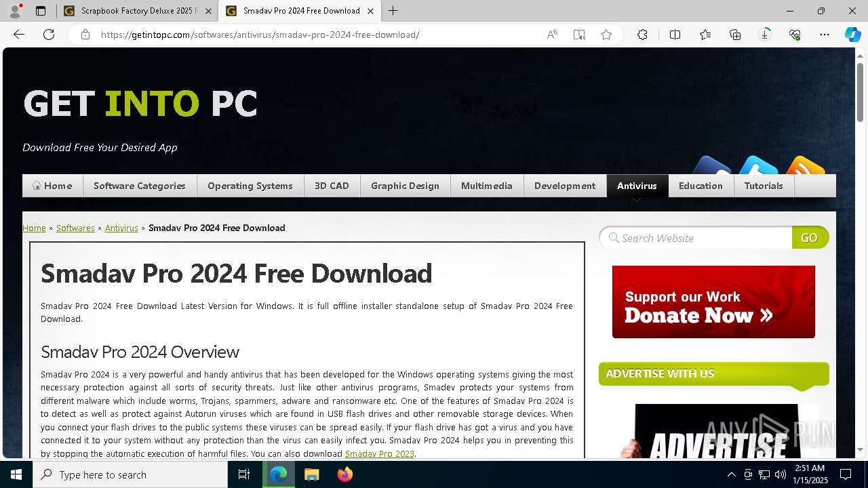868x488 pixels.
Task: Go to Home in site navigation
Action: [52, 186]
